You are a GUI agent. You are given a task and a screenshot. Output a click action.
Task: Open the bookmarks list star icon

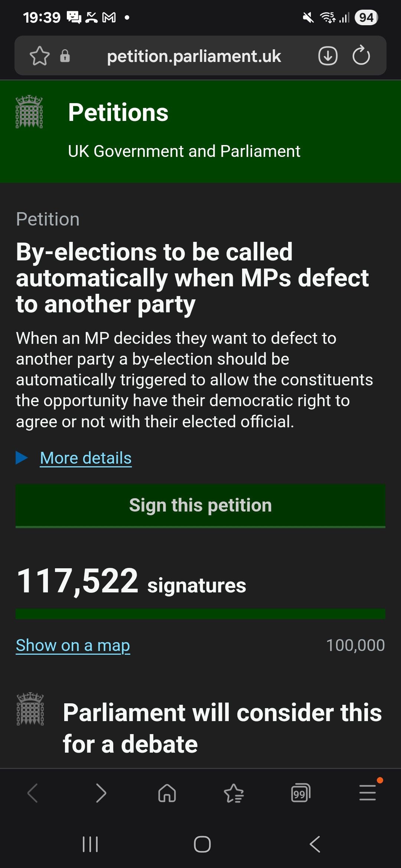coord(234,793)
